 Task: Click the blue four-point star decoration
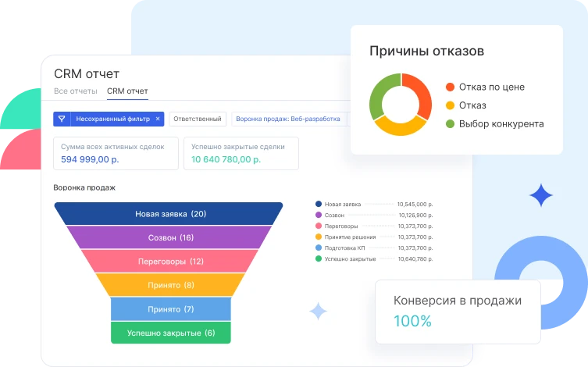(x=540, y=194)
